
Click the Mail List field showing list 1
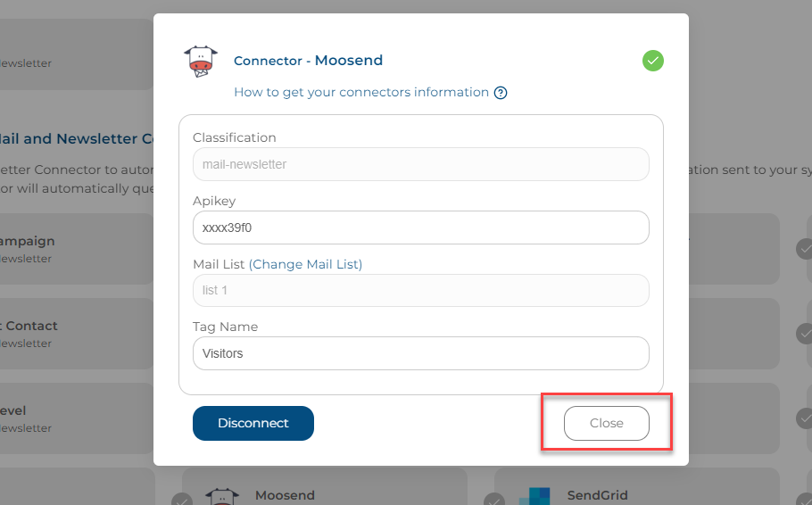pyautogui.click(x=421, y=290)
